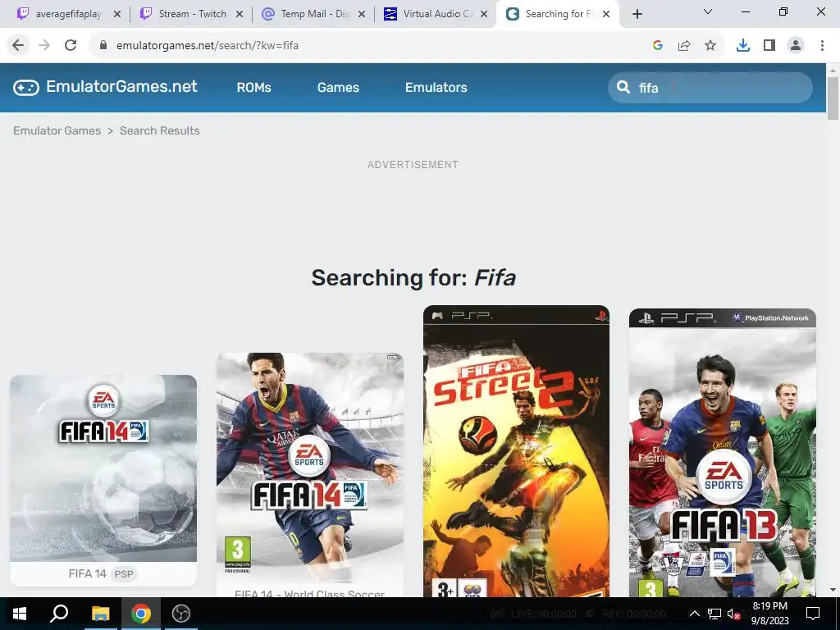This screenshot has height=630, width=840.
Task: Switch to Virtual Audio tab
Action: coord(436,14)
